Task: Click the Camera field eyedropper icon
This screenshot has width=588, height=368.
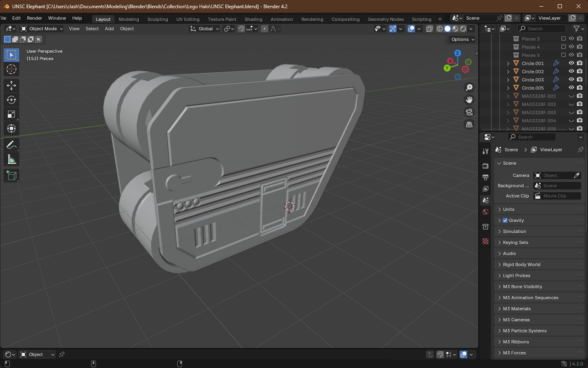Action: (x=577, y=175)
